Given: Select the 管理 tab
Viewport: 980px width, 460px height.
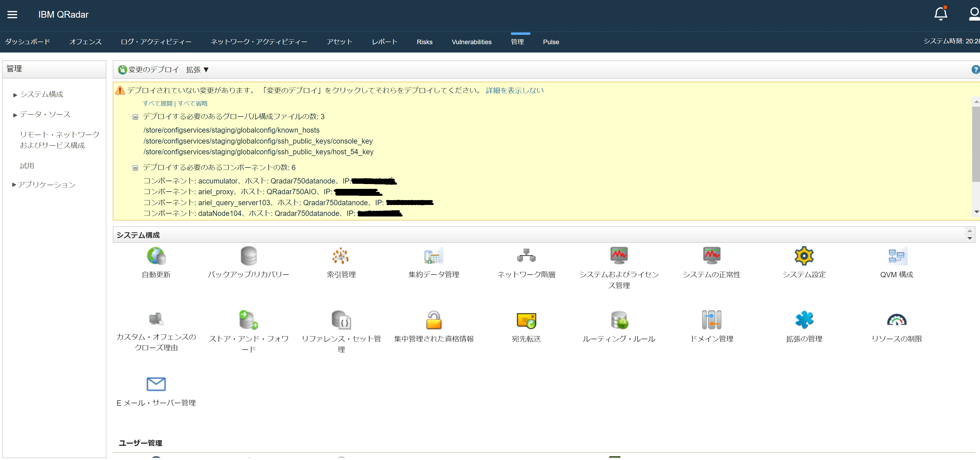Looking at the screenshot, I should pos(517,42).
